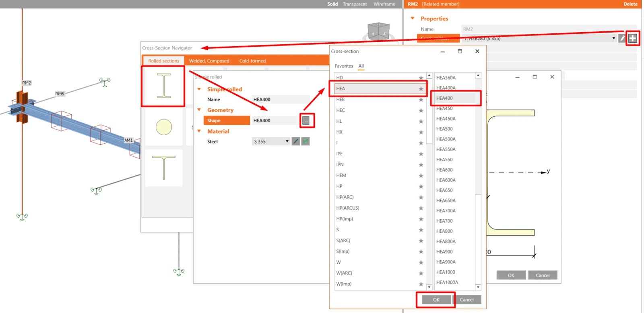This screenshot has height=313, width=644.
Task: Select Wireframe view mode
Action: point(384,4)
